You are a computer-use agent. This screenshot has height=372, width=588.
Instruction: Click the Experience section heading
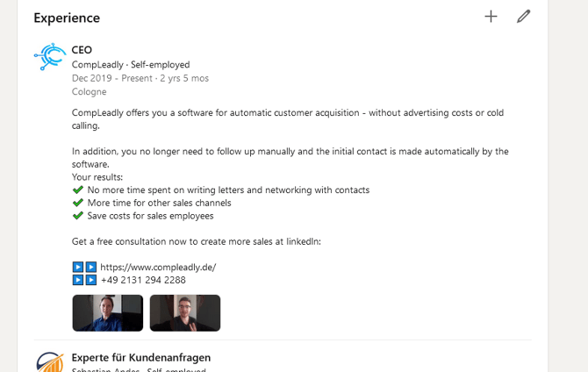67,18
